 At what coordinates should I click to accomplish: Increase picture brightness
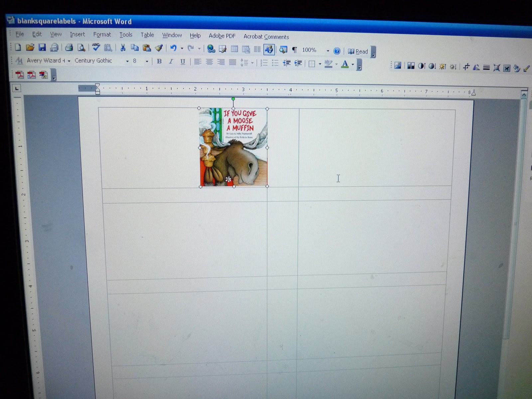(x=443, y=67)
